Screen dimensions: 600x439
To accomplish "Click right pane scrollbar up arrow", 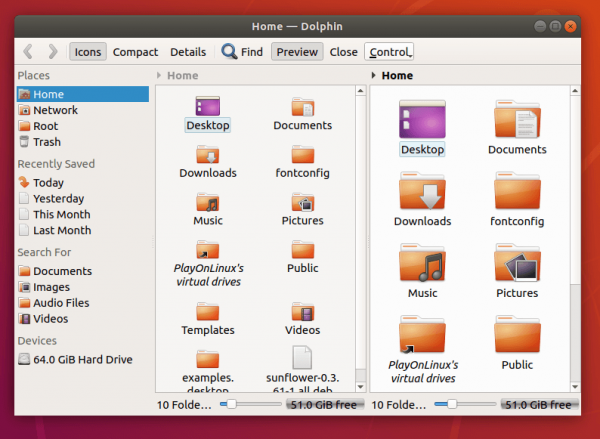I will click(575, 91).
